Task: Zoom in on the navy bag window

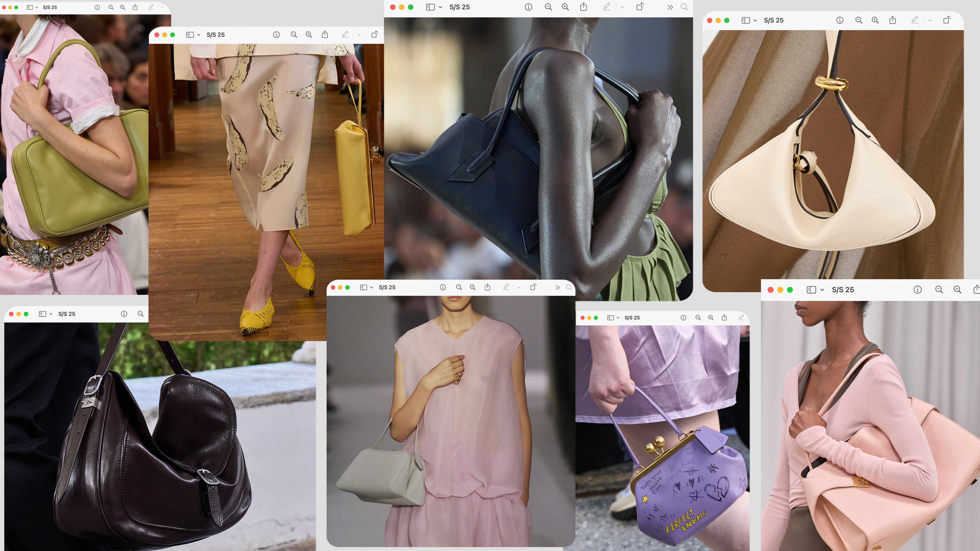Action: click(565, 7)
